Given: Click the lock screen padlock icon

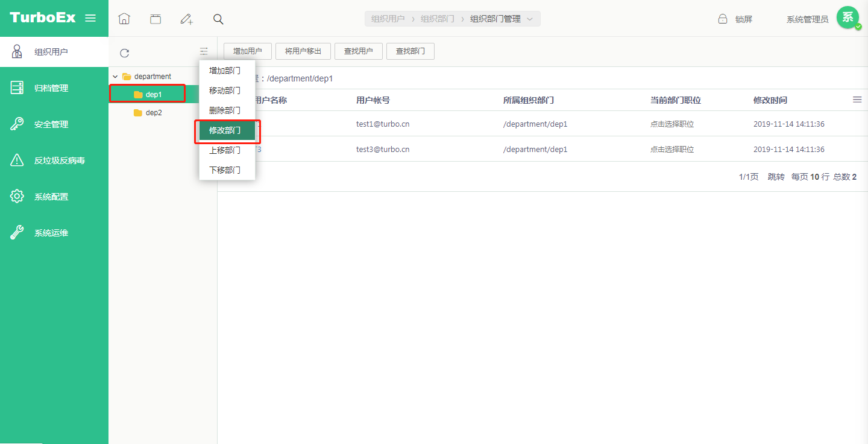Looking at the screenshot, I should [722, 19].
